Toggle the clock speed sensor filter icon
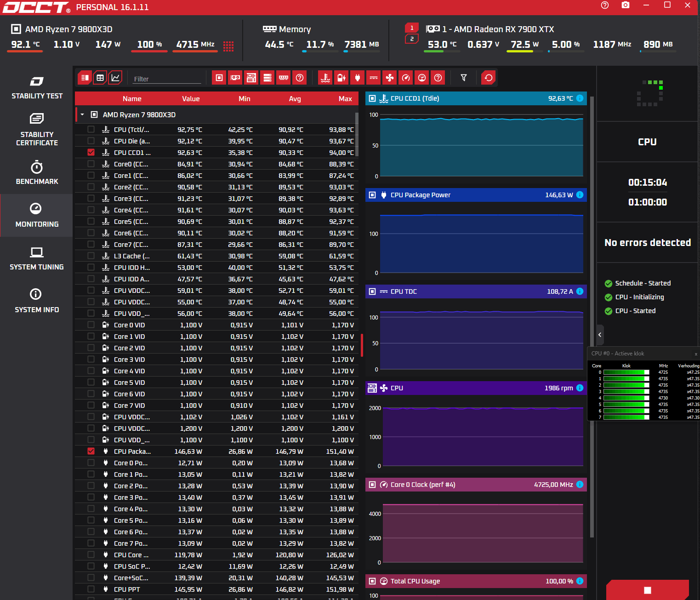This screenshot has height=600, width=700. click(x=406, y=78)
